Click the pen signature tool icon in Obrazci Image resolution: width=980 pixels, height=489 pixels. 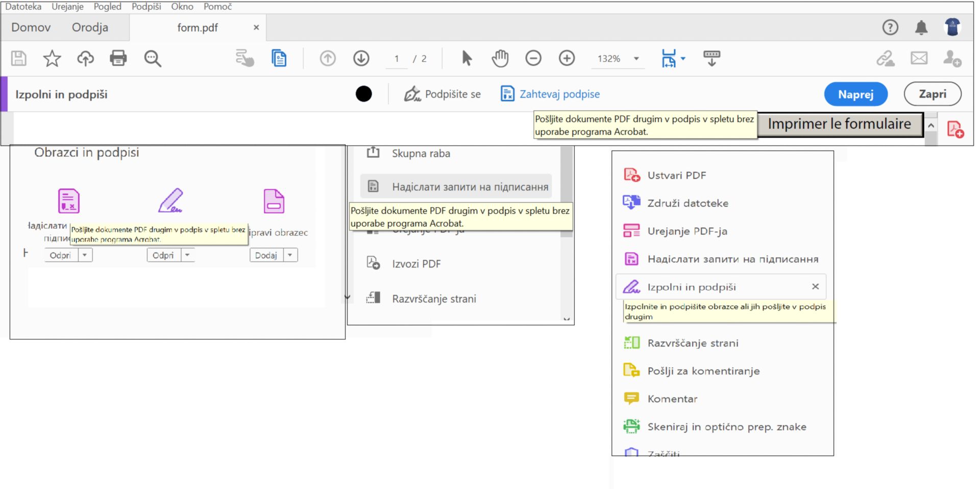[x=170, y=201]
